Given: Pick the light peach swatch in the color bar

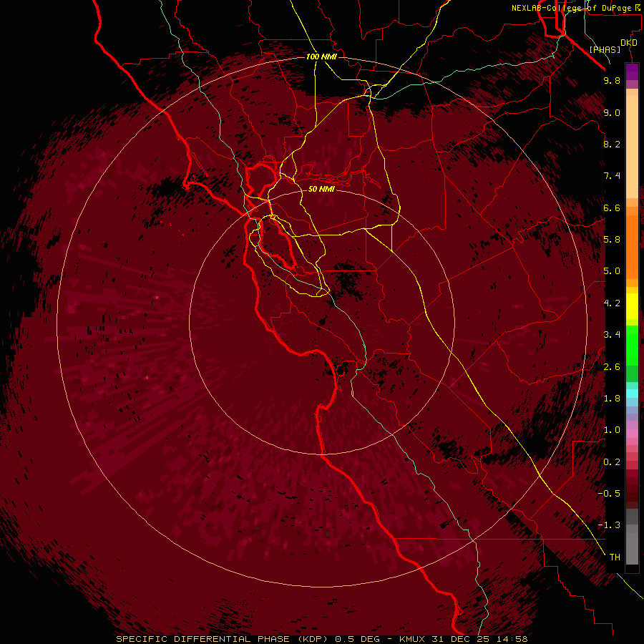Looking at the screenshot, I should (x=632, y=147).
